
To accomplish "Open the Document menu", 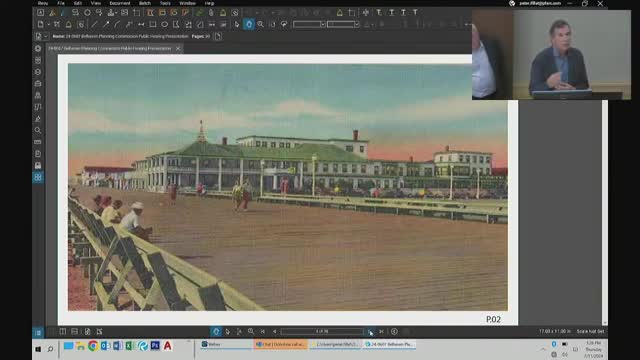I will [120, 3].
